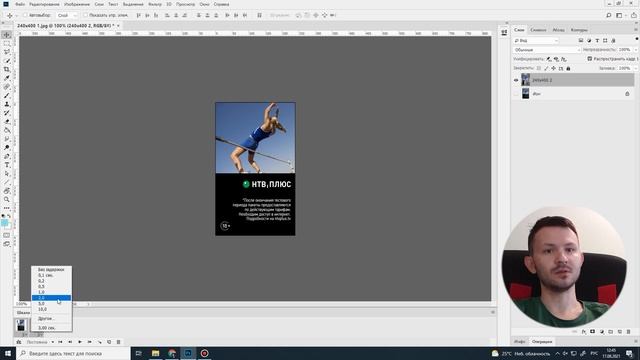The height and width of the screenshot is (360, 640).
Task: Open the layer kind filter dropdown
Action: (536, 41)
